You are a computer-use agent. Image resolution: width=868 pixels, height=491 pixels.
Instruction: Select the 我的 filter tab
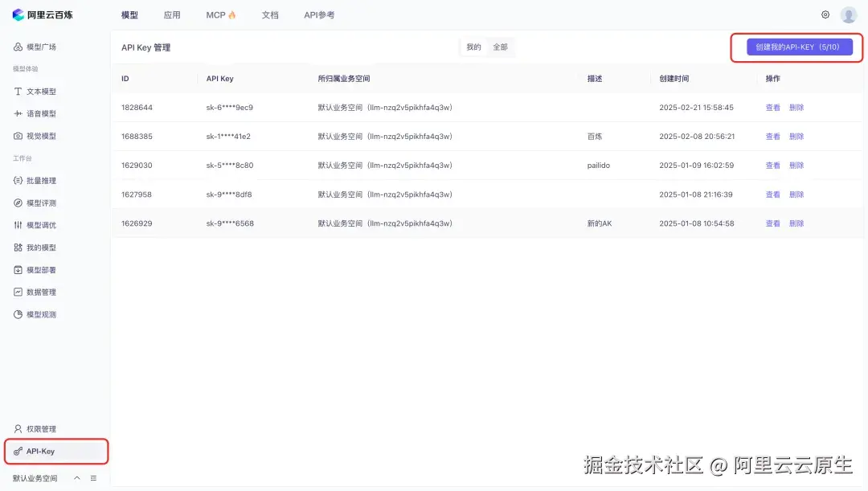tap(473, 47)
